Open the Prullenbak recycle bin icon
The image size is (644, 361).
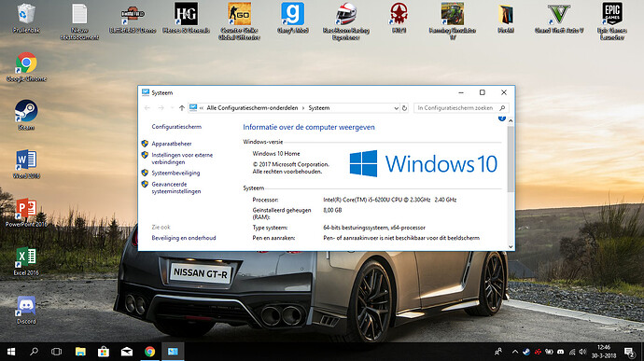tap(26, 18)
